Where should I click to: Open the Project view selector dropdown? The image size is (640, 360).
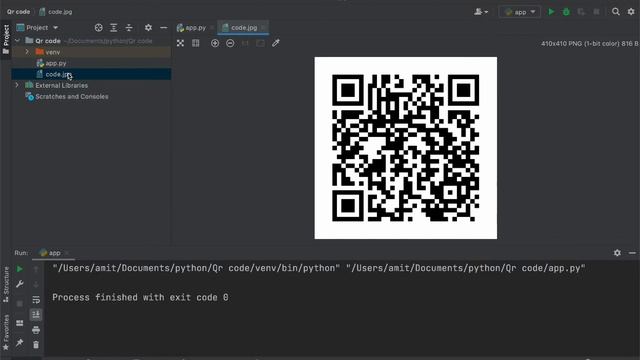[x=38, y=27]
